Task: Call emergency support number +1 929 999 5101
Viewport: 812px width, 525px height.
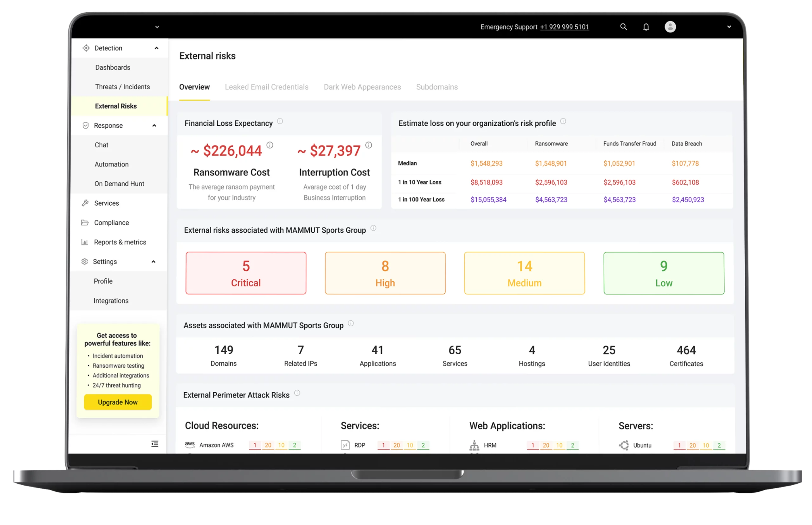Action: coord(564,27)
